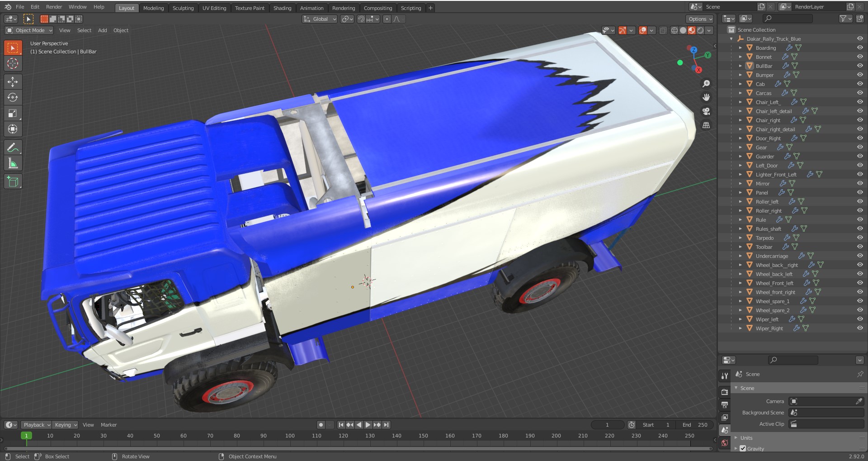Screen dimensions: 868x461
Task: Activate the Rotate tool
Action: pos(13,97)
